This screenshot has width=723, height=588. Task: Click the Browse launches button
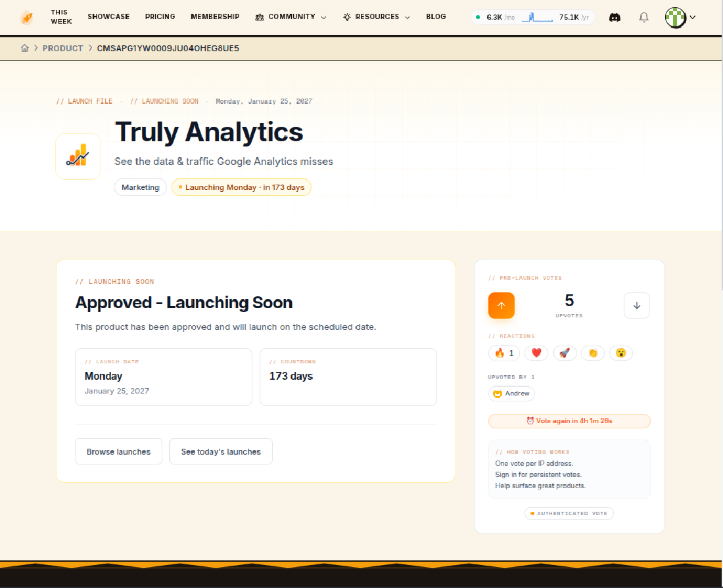(x=118, y=451)
